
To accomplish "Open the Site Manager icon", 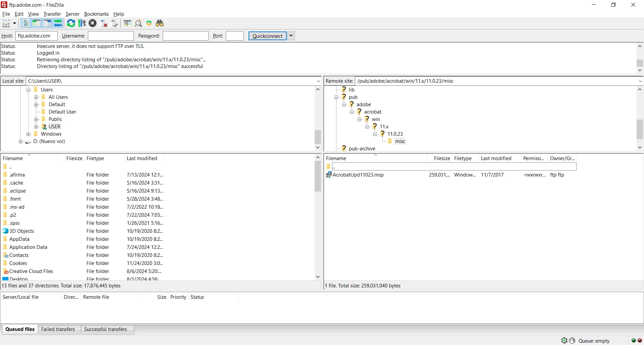I will [x=6, y=23].
